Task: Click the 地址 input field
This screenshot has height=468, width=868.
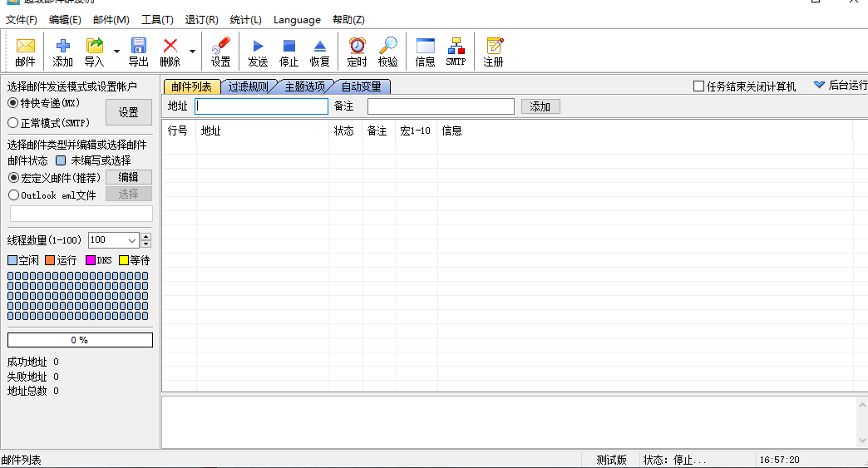Action: 262,106
